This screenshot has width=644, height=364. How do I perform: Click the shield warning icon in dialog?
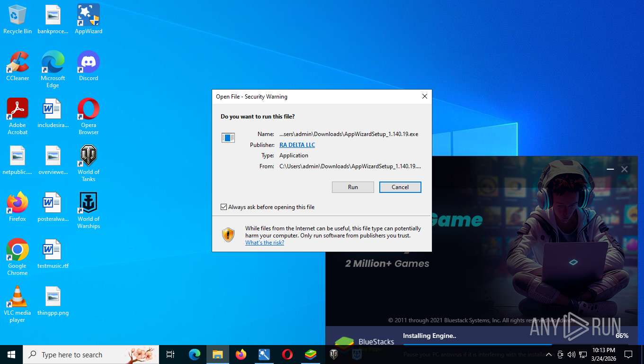228,235
